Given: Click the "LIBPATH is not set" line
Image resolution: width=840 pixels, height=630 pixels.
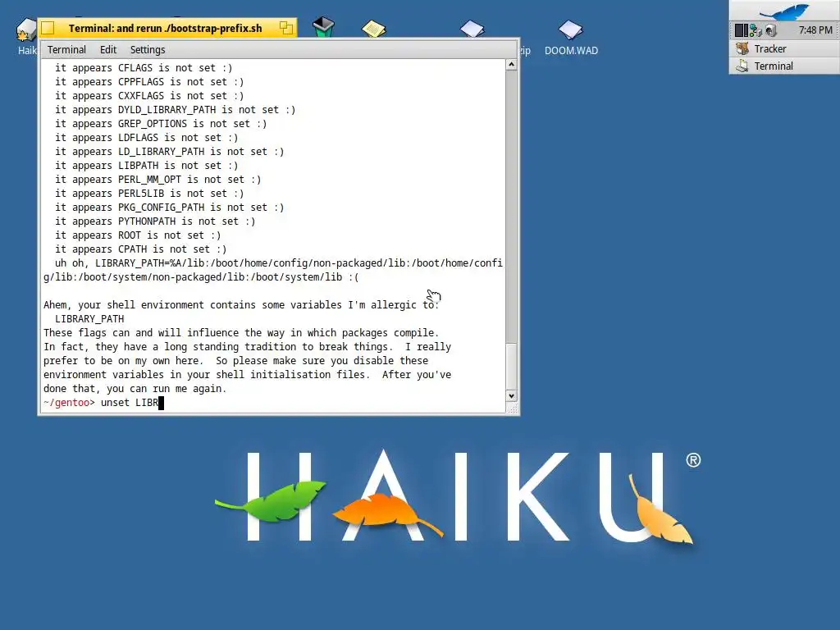Looking at the screenshot, I should pos(147,166).
